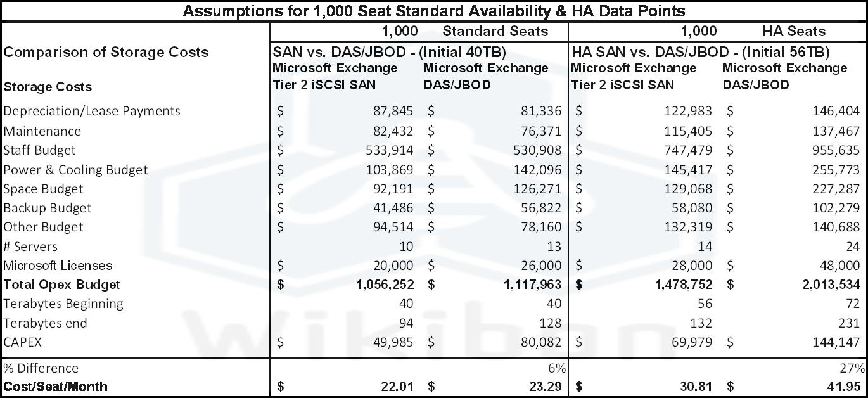Click the "Space Budget" row label

[43, 189]
